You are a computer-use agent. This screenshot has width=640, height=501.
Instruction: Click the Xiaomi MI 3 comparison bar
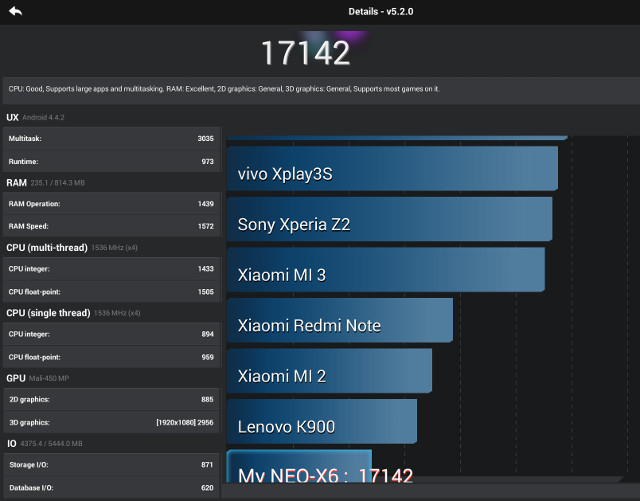point(386,270)
